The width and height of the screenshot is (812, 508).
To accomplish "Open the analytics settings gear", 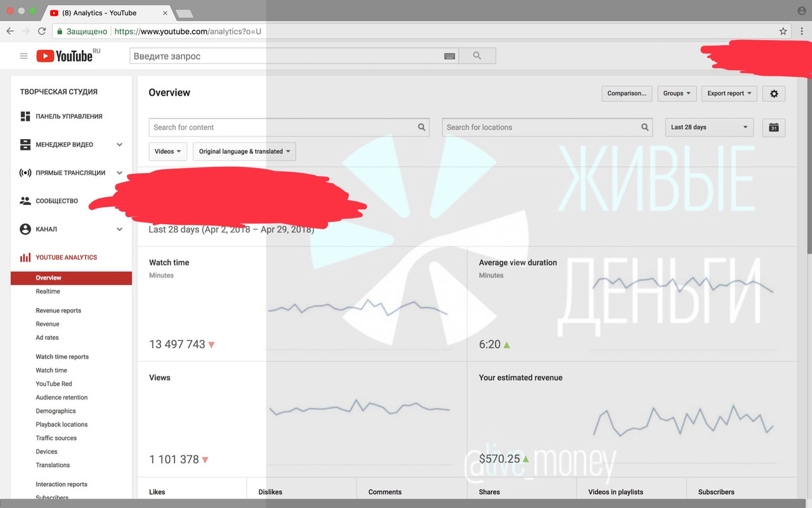I will coord(774,93).
